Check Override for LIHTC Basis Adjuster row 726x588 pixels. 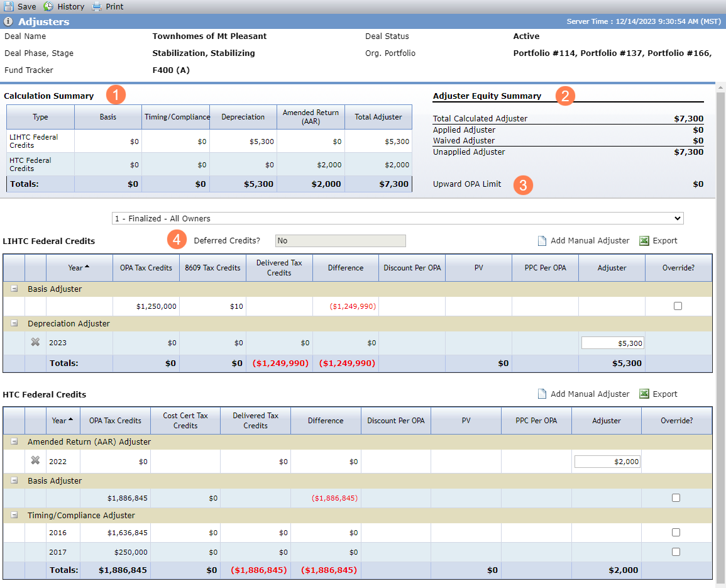[x=678, y=306]
